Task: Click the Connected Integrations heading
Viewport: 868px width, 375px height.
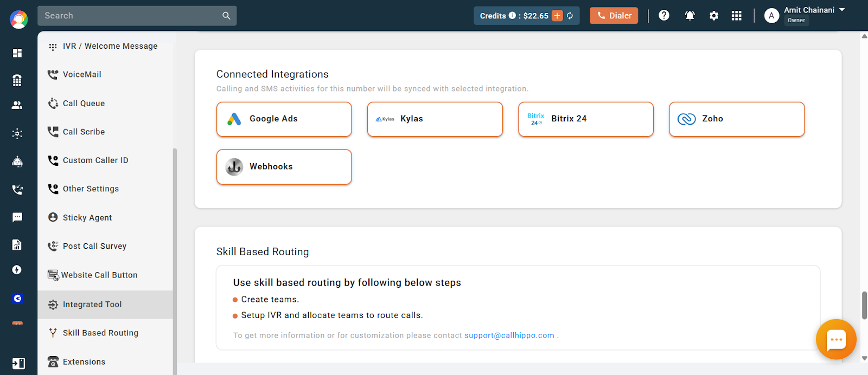Action: point(272,74)
